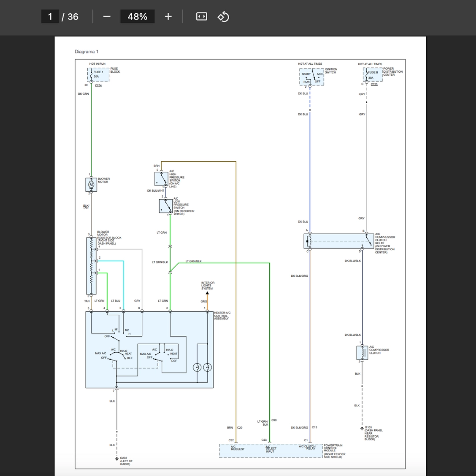This screenshot has width=476, height=476.
Task: Click the 'DK BLU/ORG C13' wire label
Action: (304, 428)
